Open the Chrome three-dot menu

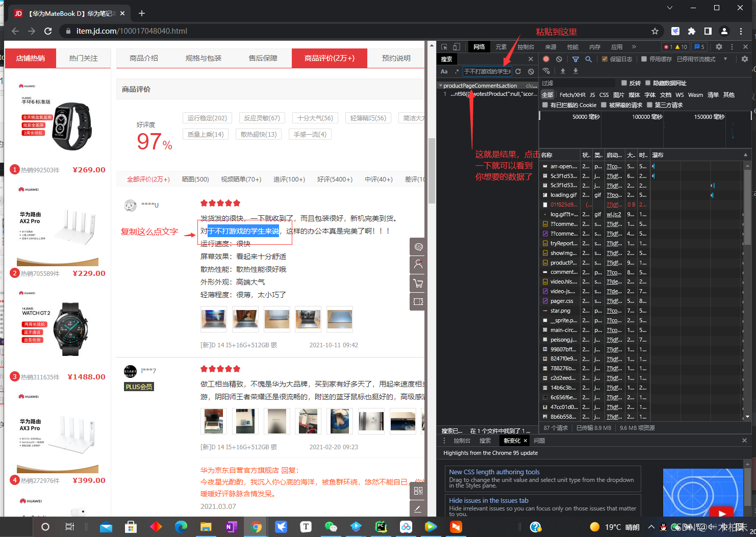tap(741, 31)
